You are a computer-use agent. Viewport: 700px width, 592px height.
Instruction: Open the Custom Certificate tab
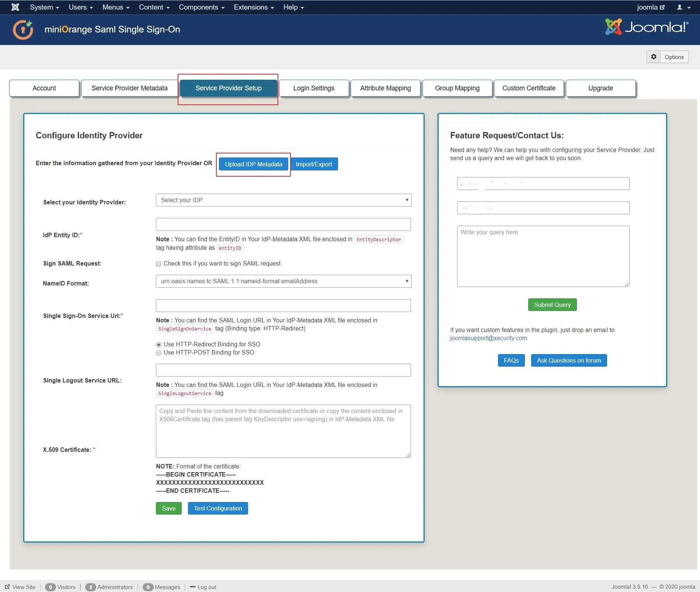(529, 88)
